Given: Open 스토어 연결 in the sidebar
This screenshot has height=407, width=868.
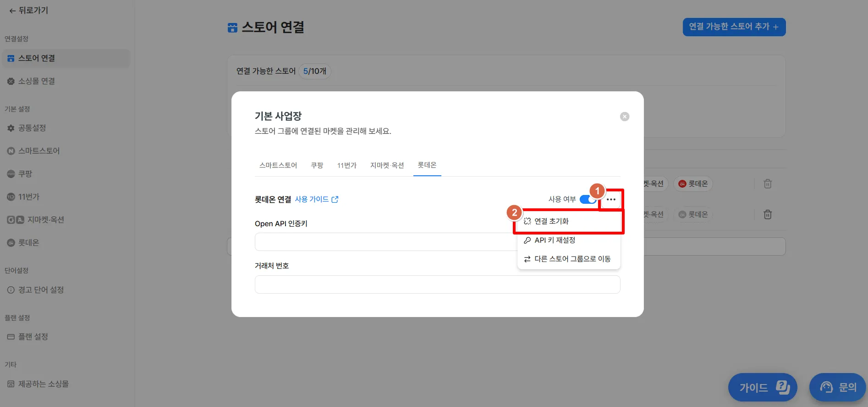Looking at the screenshot, I should pyautogui.click(x=66, y=58).
